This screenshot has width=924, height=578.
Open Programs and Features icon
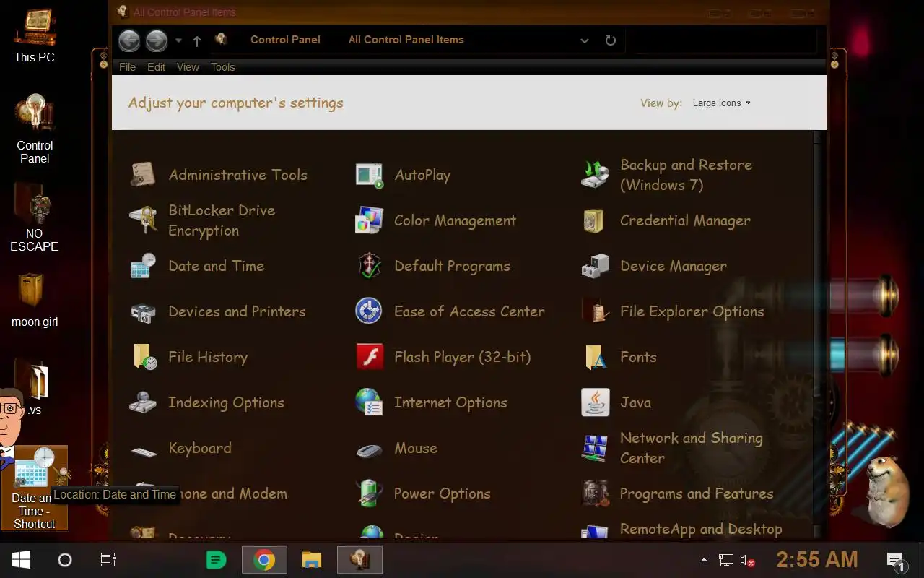(x=595, y=493)
